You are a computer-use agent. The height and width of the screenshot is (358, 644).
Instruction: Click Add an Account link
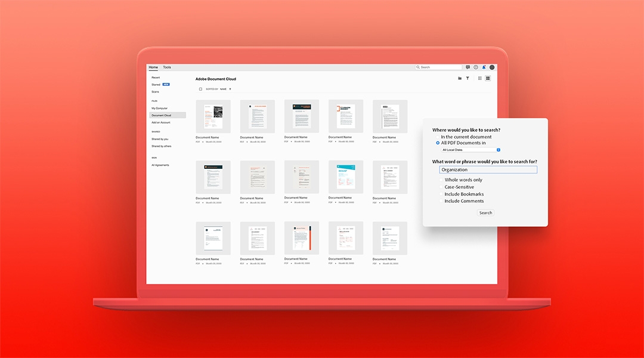(160, 122)
